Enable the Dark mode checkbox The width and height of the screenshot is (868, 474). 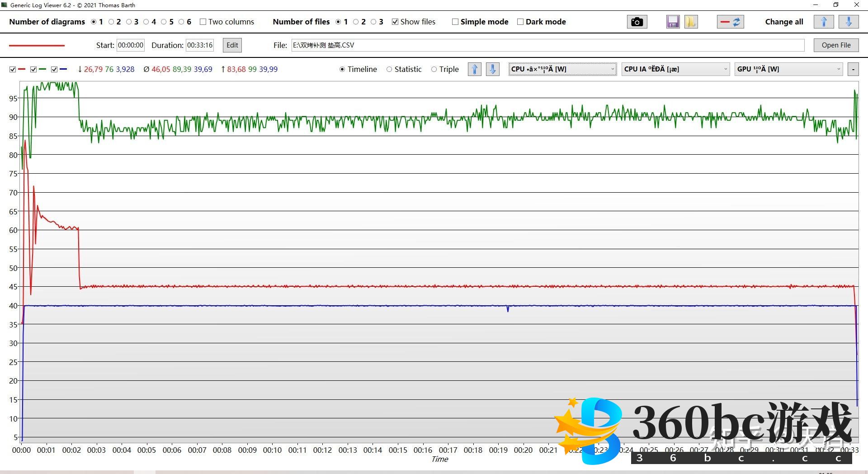pyautogui.click(x=520, y=22)
